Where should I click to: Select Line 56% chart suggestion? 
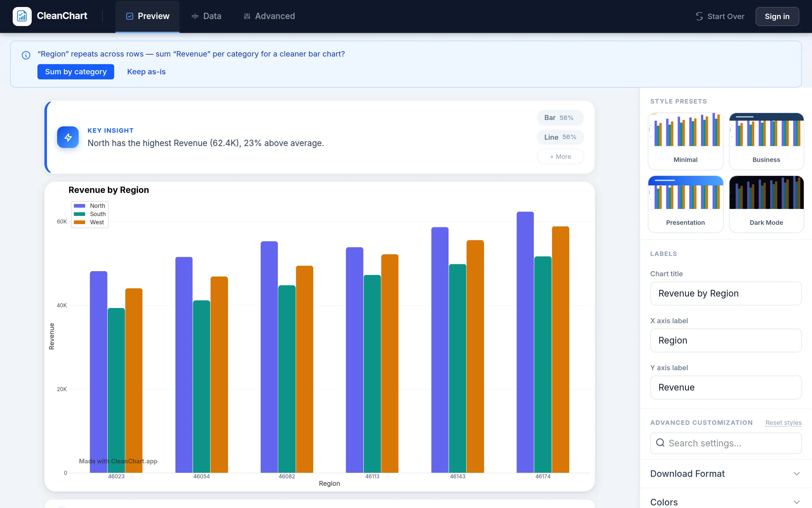560,137
